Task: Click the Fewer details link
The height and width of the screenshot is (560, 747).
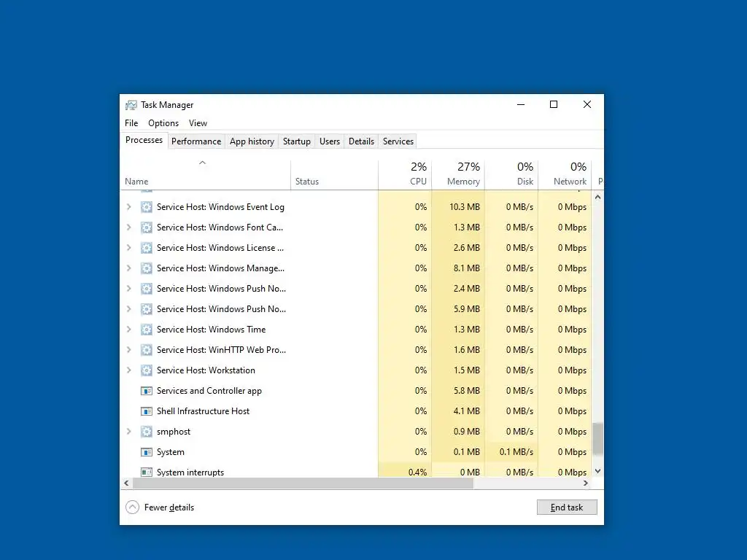Action: pos(169,507)
